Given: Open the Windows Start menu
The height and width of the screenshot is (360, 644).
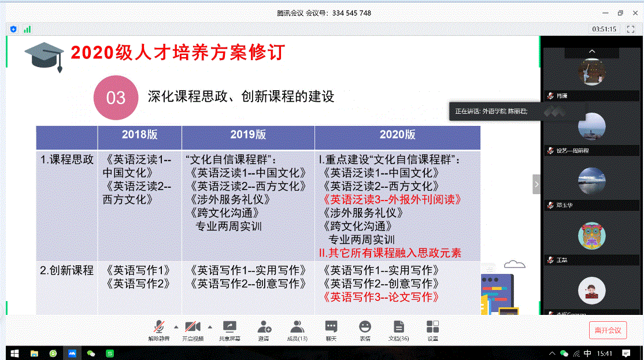Looking at the screenshot, I should (x=14, y=353).
